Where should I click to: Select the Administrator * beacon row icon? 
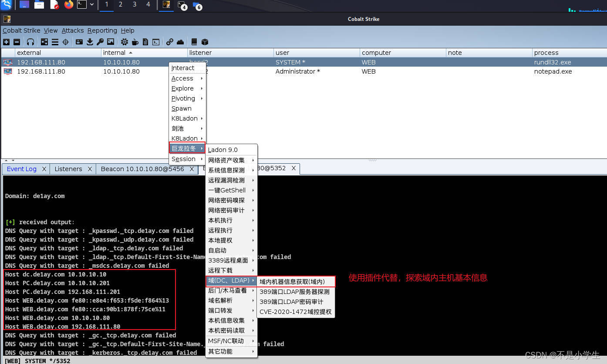(x=8, y=71)
